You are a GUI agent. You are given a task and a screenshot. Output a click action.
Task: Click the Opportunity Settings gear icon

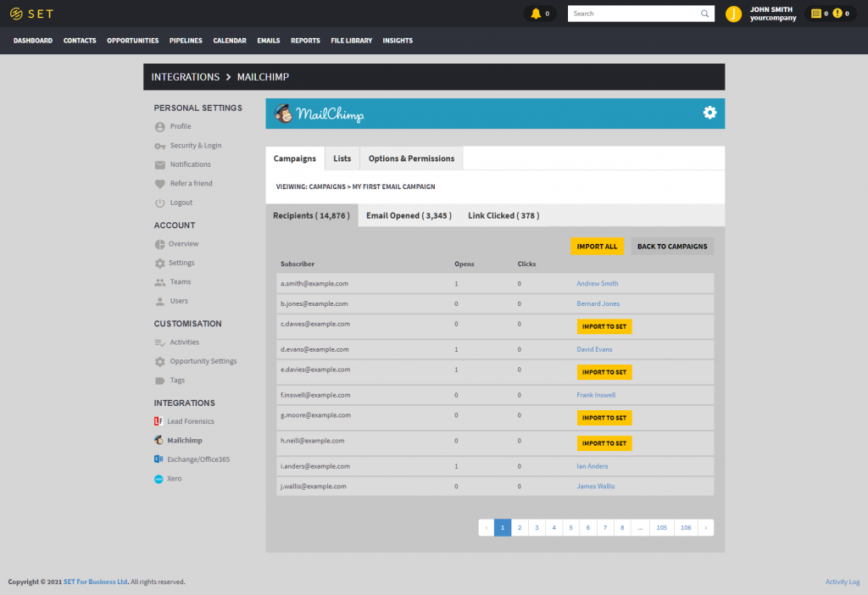coord(160,361)
